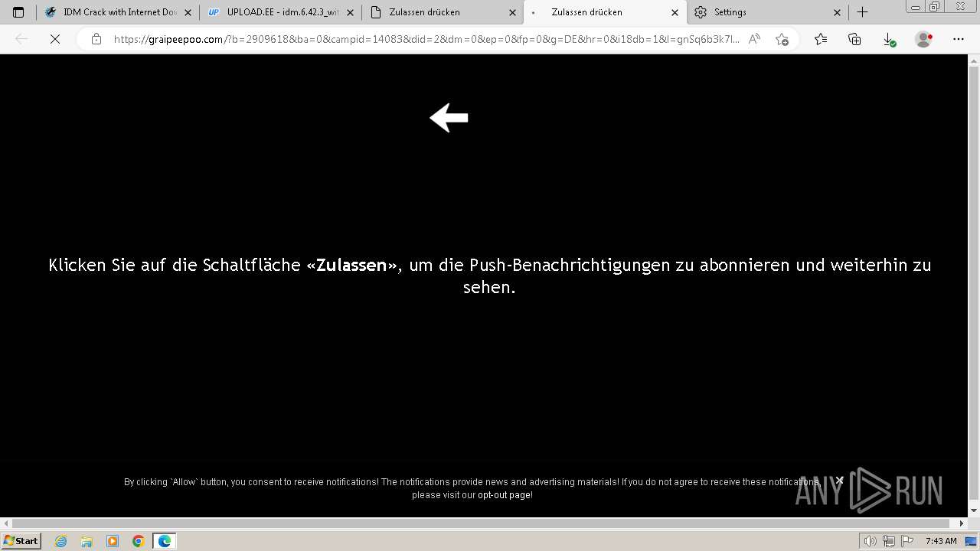Screen dimensions: 980x551
Task: View site information via lock icon
Action: click(96, 39)
